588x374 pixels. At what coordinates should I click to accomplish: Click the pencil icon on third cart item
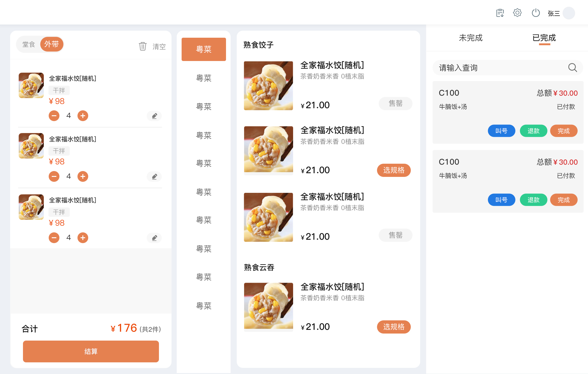[154, 238]
